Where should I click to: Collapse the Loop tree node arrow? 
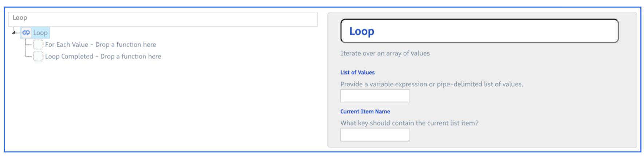click(14, 32)
